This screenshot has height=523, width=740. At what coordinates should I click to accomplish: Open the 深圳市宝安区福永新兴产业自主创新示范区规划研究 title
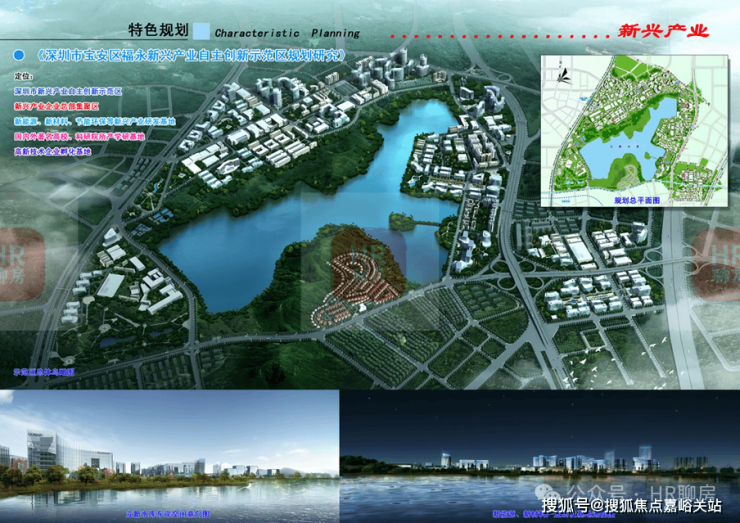[x=191, y=55]
